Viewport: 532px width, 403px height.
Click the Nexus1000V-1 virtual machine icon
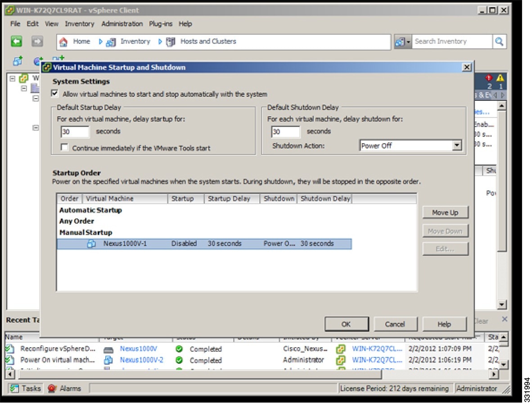[91, 244]
